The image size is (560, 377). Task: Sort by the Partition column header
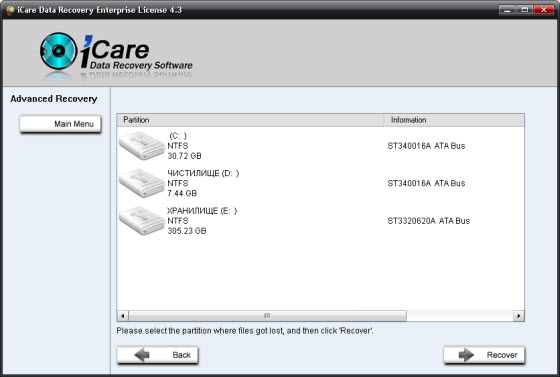(250, 120)
